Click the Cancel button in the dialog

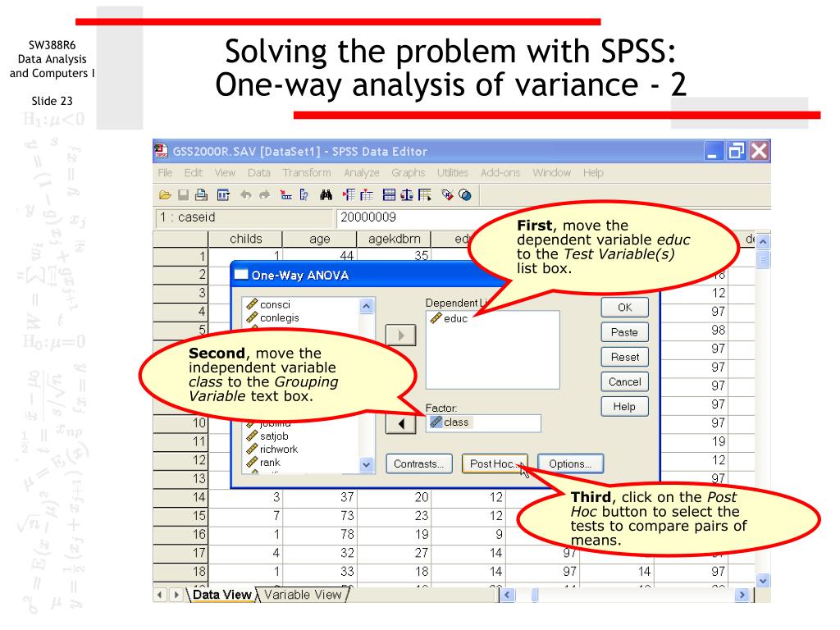[624, 381]
